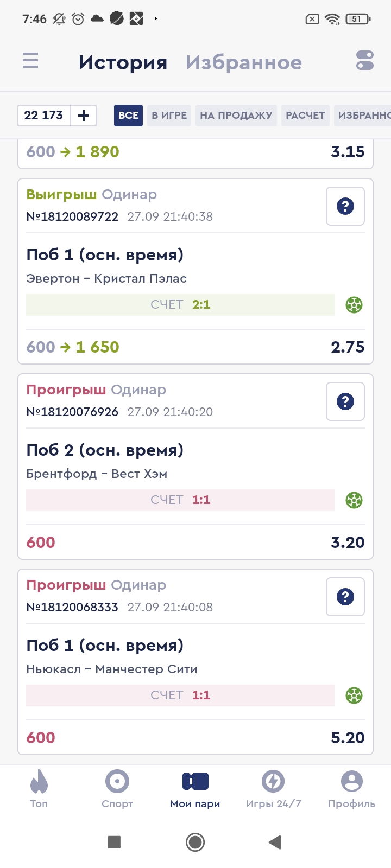Filter bets by НА ПРОДАЖУ
The image size is (391, 868).
(x=236, y=116)
